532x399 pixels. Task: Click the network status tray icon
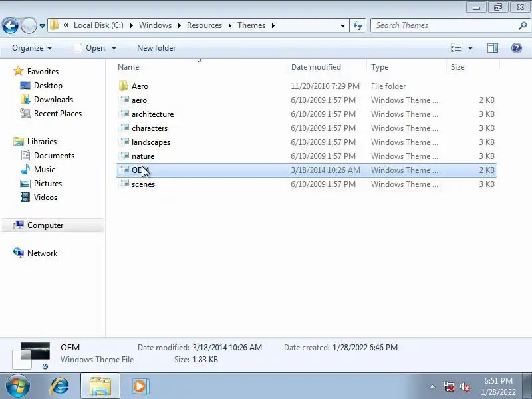[448, 386]
